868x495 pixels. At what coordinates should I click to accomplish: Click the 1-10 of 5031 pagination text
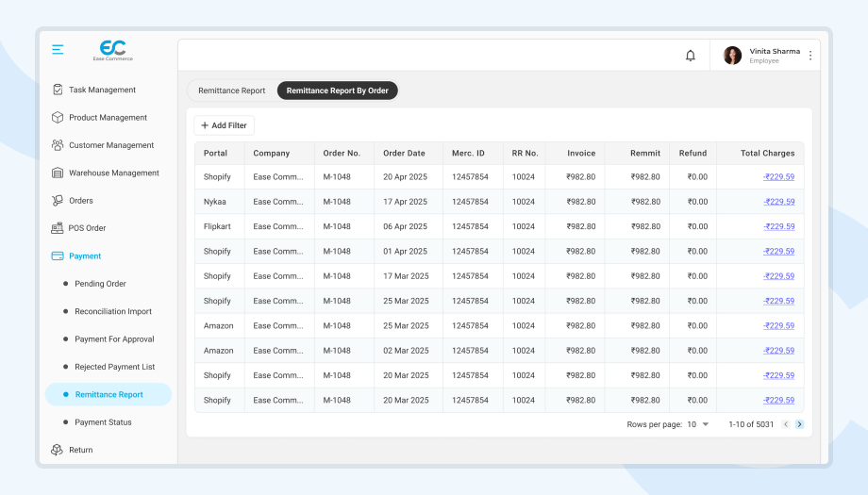(751, 424)
